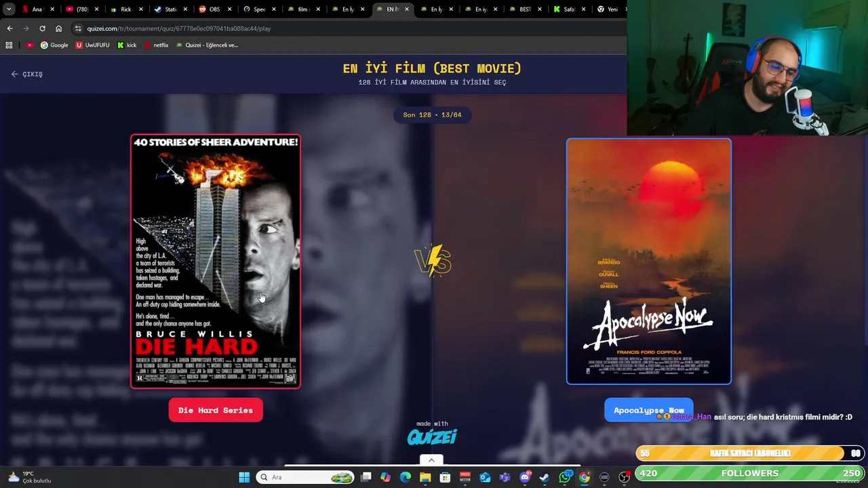Open the Quizei logo link
The height and width of the screenshot is (488, 868).
pos(432,437)
